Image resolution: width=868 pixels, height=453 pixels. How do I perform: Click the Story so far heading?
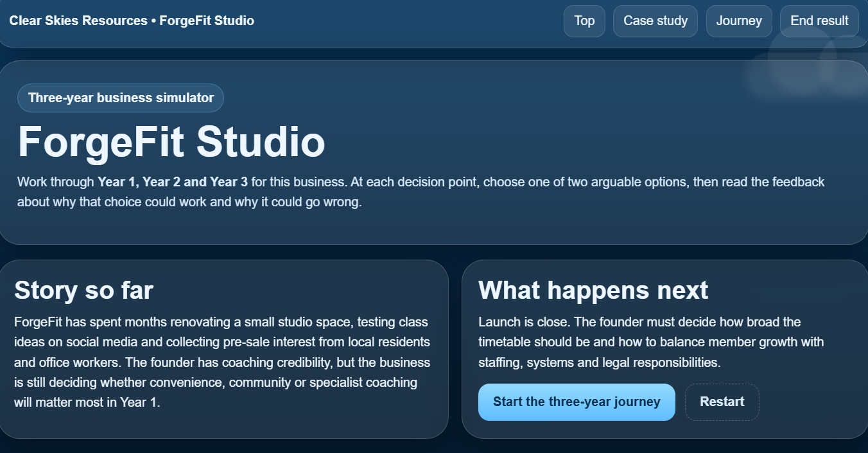(83, 290)
